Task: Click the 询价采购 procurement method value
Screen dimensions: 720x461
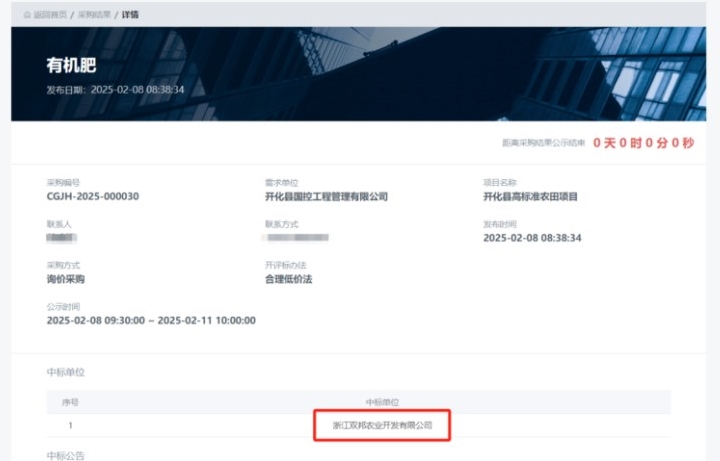Action: point(66,279)
